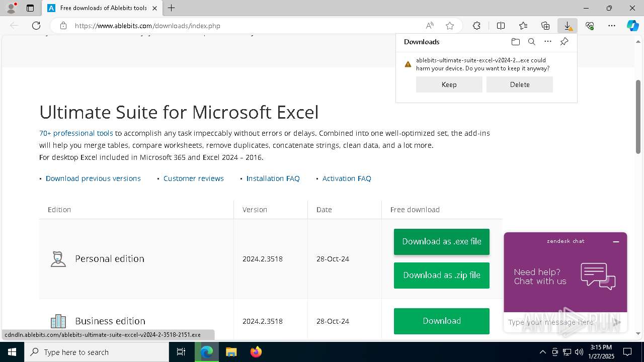The width and height of the screenshot is (644, 362).
Task: Select the Business edition building icon
Action: tap(58, 321)
